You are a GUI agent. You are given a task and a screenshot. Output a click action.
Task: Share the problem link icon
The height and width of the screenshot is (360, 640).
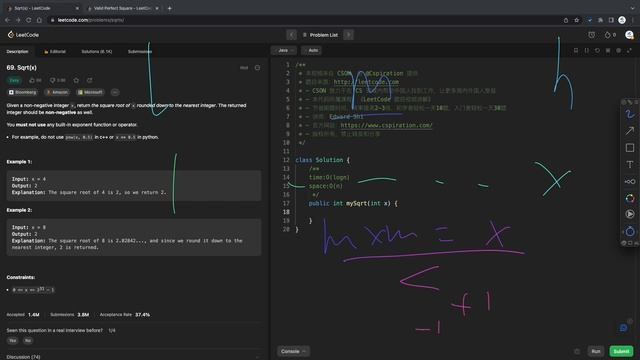(89, 80)
